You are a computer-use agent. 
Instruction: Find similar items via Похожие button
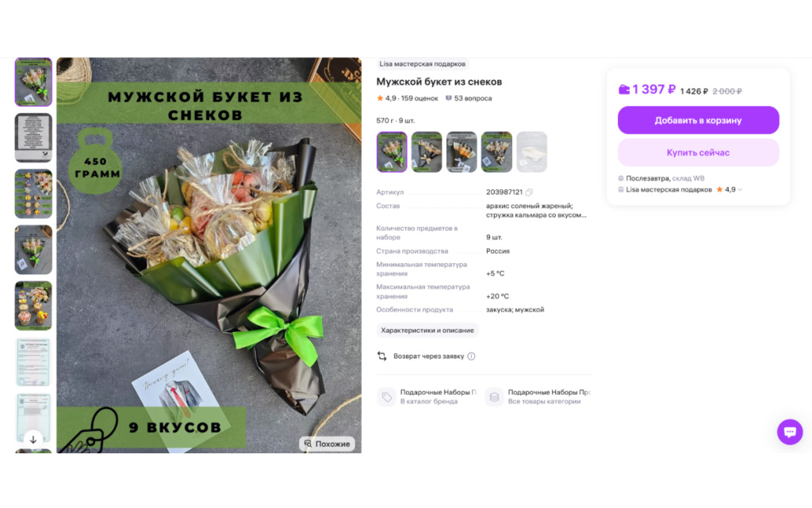(x=327, y=444)
